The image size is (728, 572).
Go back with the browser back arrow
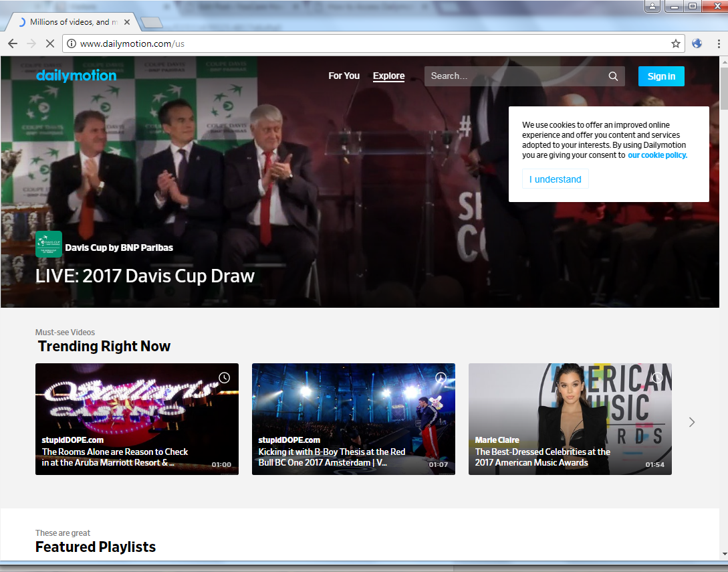click(x=13, y=43)
